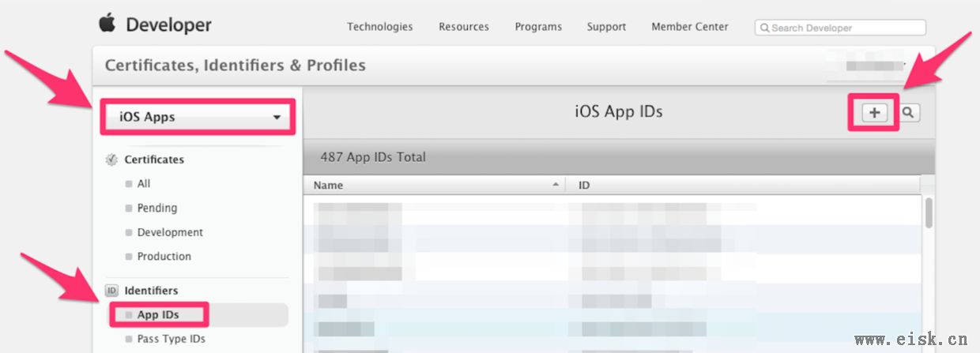Click the Certificates section heading

[154, 160]
